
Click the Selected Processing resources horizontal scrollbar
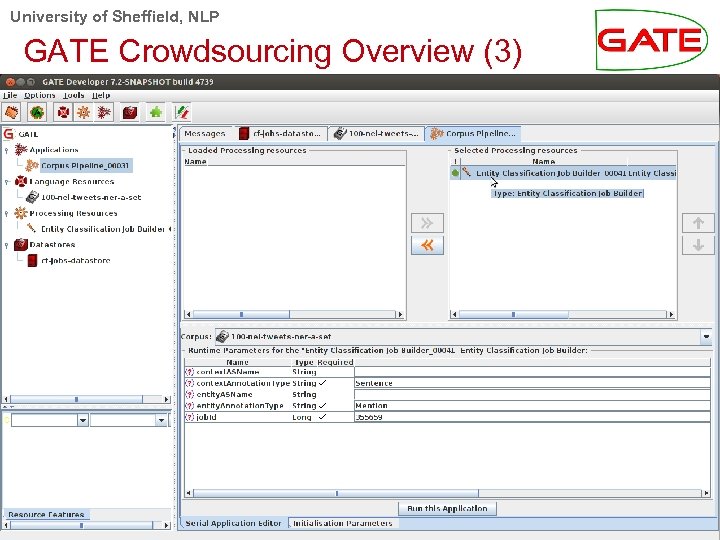tap(562, 315)
